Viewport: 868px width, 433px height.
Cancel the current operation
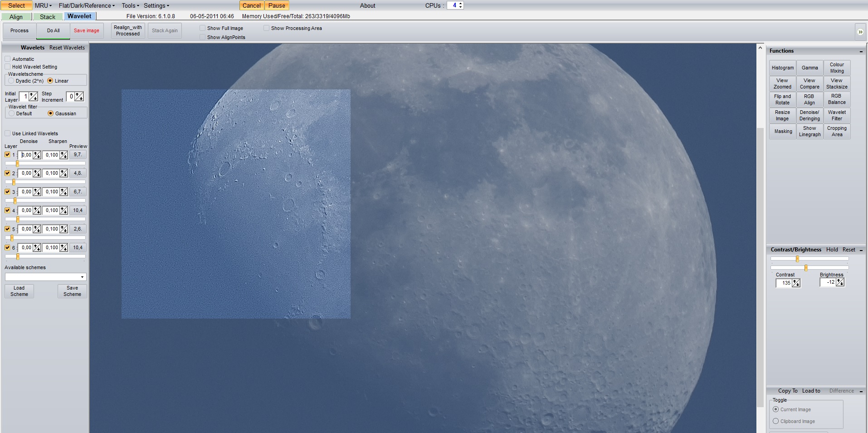coord(252,5)
